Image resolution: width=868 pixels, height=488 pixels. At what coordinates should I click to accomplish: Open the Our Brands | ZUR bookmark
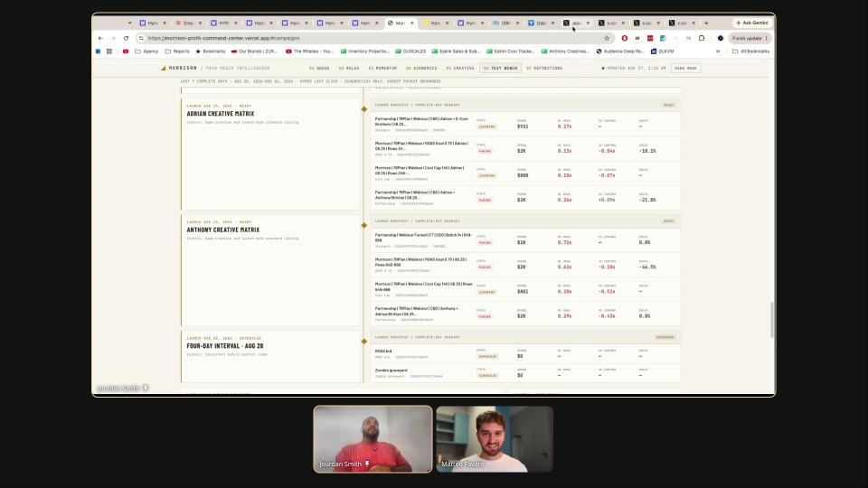coord(254,52)
